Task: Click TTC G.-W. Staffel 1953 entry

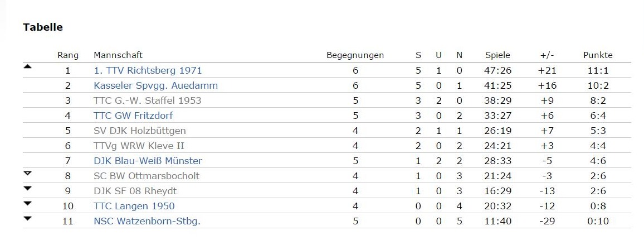Action: (x=148, y=100)
